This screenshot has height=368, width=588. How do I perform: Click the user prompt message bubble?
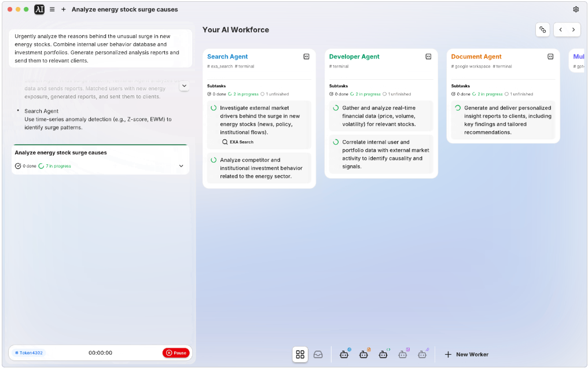[101, 49]
